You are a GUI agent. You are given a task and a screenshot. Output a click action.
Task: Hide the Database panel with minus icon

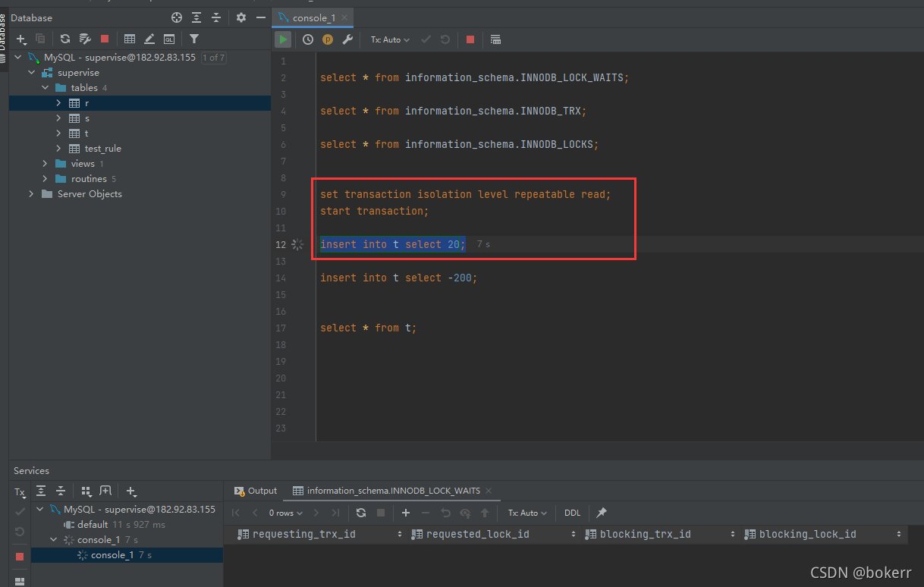point(261,17)
